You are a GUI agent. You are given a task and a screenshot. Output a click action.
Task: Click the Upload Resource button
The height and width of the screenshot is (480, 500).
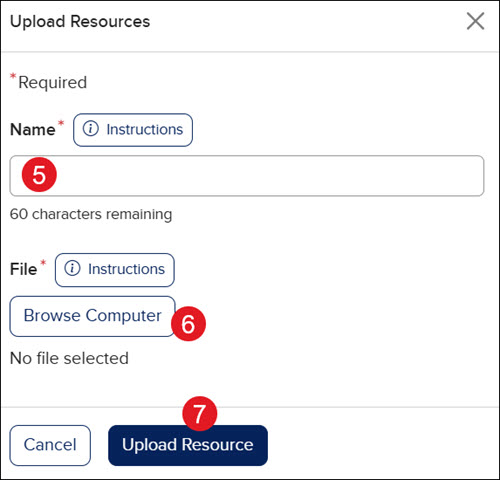tap(188, 445)
